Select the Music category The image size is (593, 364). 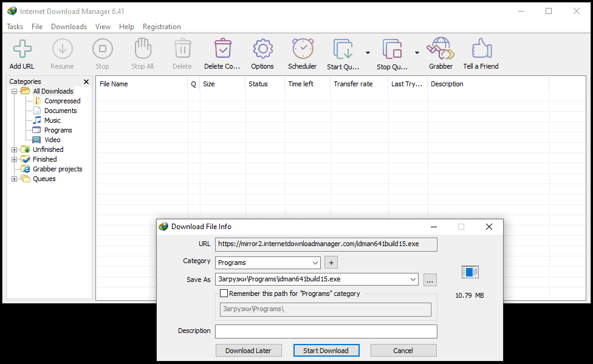tap(52, 120)
